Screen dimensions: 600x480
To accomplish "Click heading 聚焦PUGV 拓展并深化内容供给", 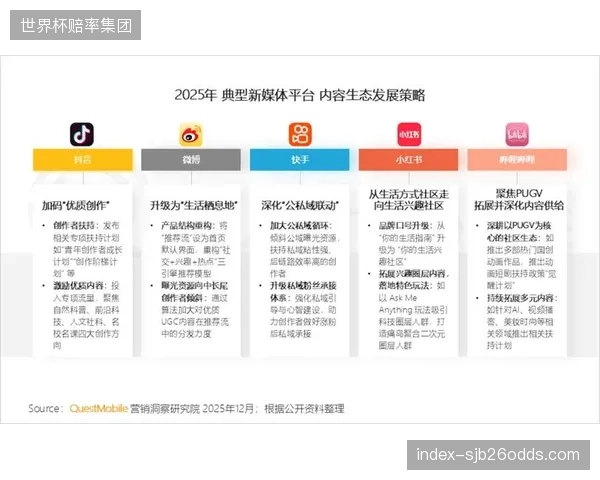I will pos(519,200).
